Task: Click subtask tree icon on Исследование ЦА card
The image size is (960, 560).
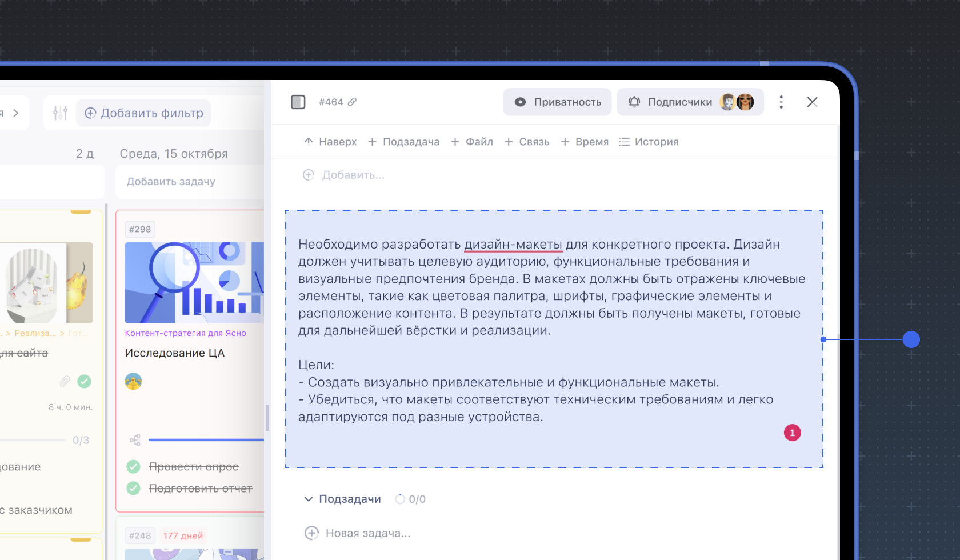Action: (135, 440)
